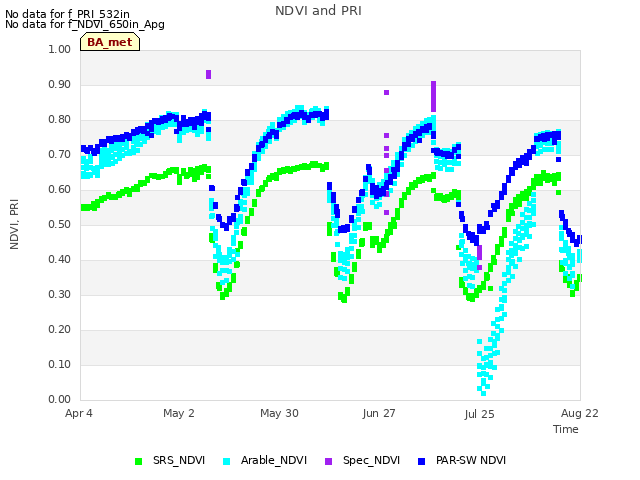Select the SRS_NDVI legend label
The width and height of the screenshot is (640, 480).
coord(179,460)
